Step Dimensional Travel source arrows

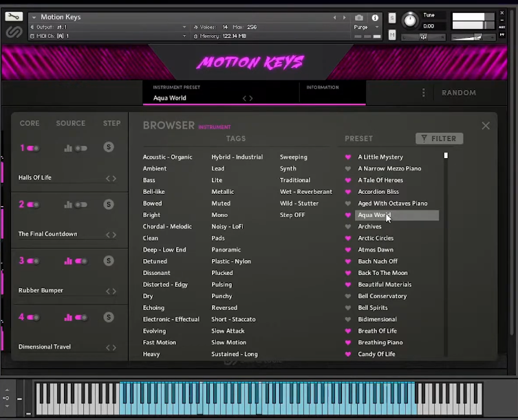tap(111, 348)
